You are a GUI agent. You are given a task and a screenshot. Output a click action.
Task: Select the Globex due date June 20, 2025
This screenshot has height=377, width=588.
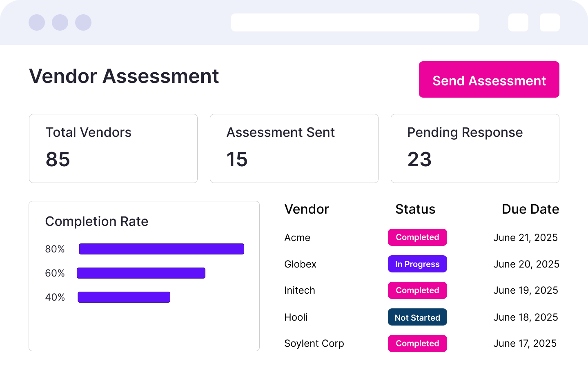point(526,264)
